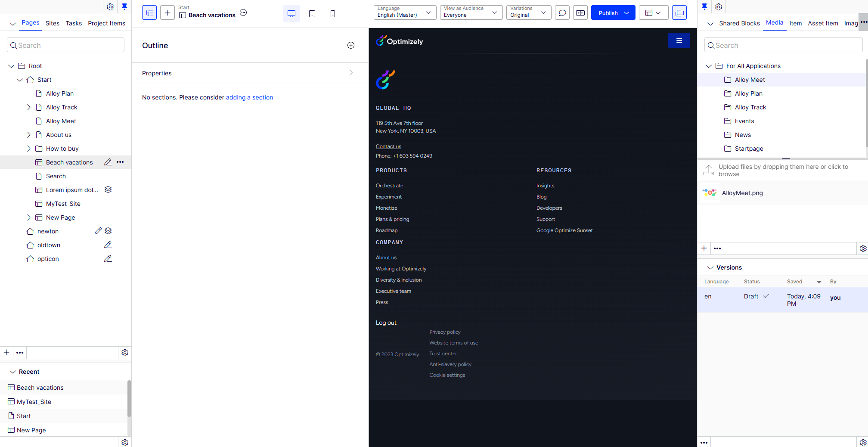The width and height of the screenshot is (868, 447).
Task: Open left panel settings gear
Action: pos(110,7)
